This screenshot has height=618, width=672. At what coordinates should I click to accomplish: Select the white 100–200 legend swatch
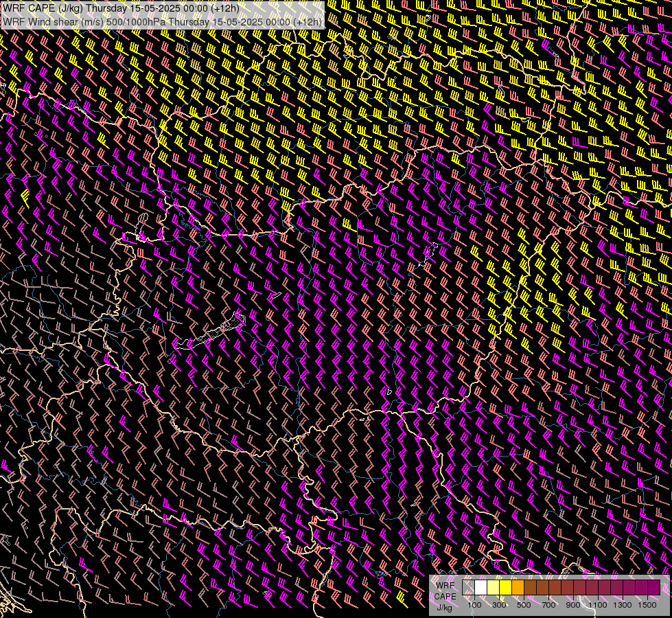(x=481, y=588)
